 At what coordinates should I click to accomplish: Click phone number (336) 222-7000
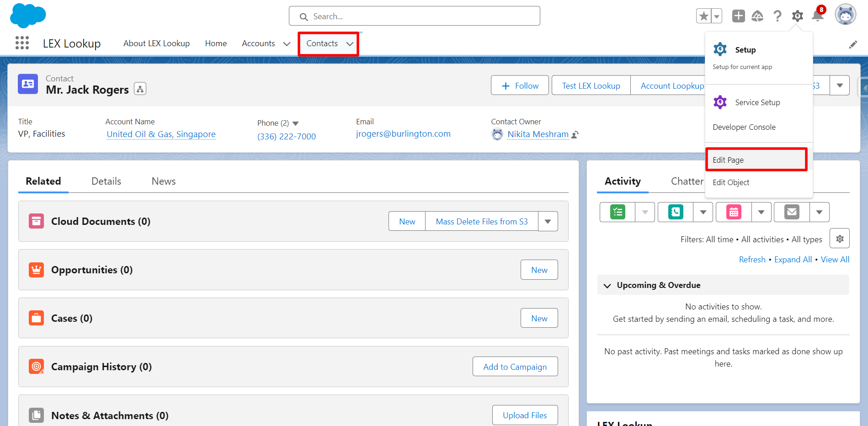[x=287, y=136]
